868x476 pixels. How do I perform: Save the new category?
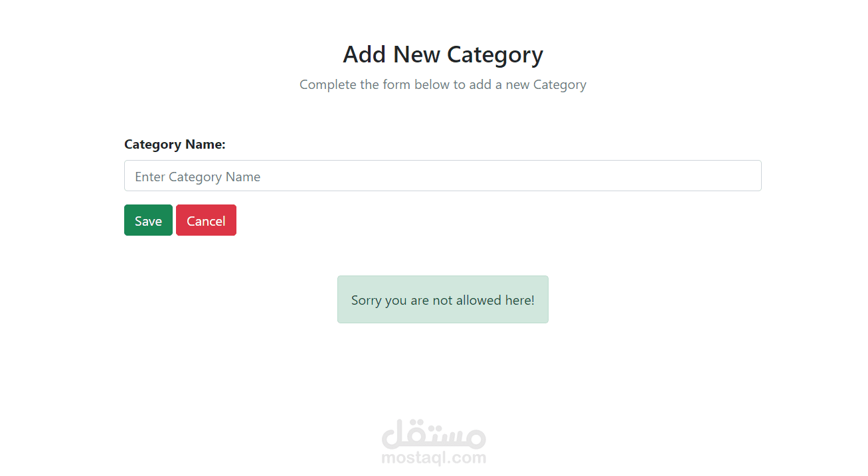click(148, 220)
